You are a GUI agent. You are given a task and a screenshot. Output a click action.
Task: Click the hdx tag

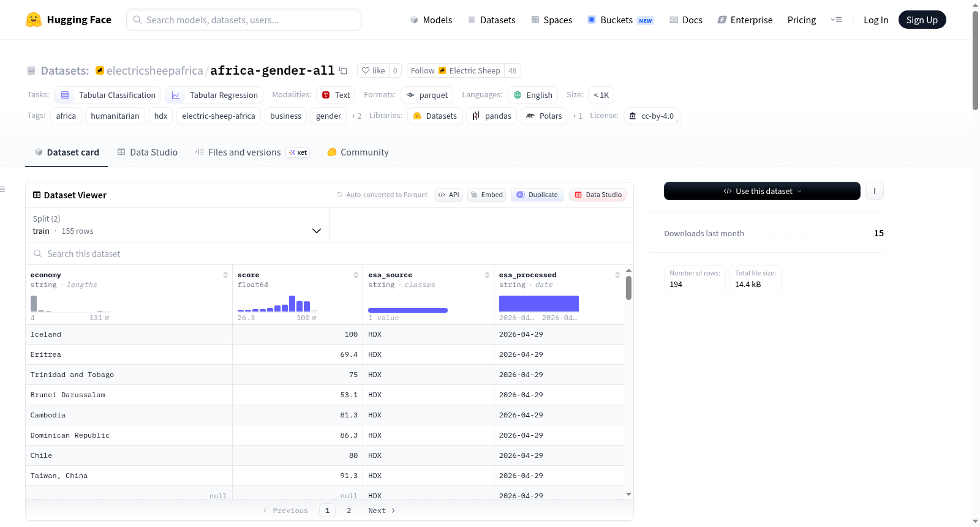(161, 116)
